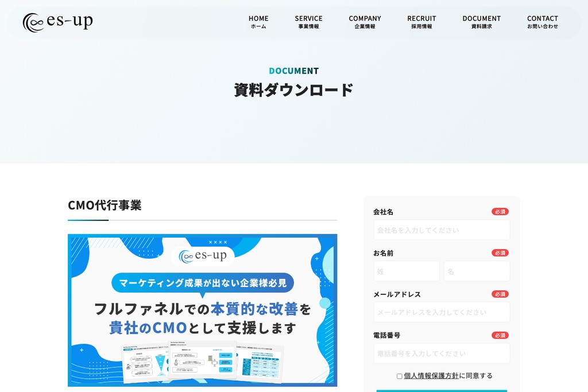Viewport: 588px width, 392px height.
Task: Focus the 名 first name field
Action: click(x=477, y=271)
